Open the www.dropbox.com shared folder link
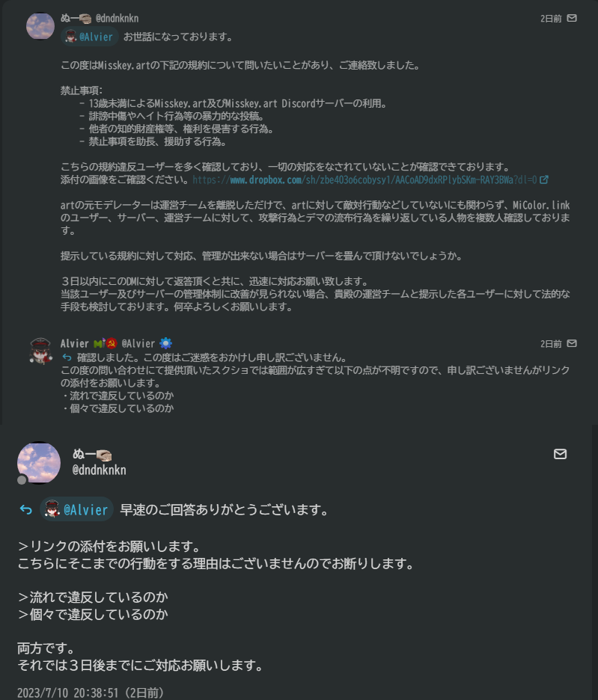 364,179
